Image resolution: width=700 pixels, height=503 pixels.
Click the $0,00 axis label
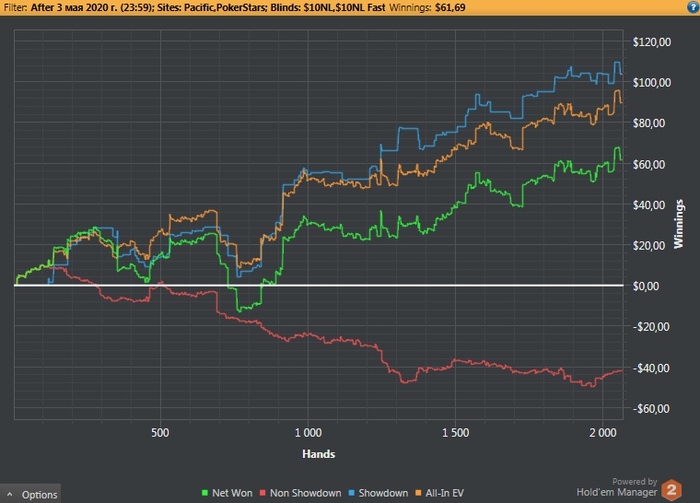click(646, 286)
